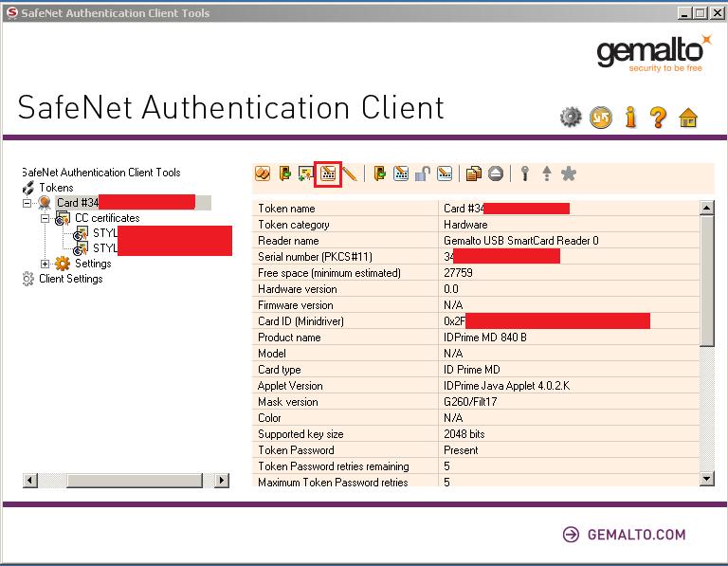Click the Set Token Password icon beside the padlock
The image size is (728, 566).
tap(445, 173)
